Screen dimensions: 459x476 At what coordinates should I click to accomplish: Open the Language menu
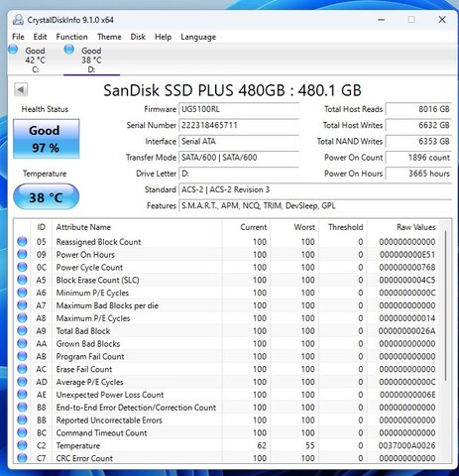[198, 37]
